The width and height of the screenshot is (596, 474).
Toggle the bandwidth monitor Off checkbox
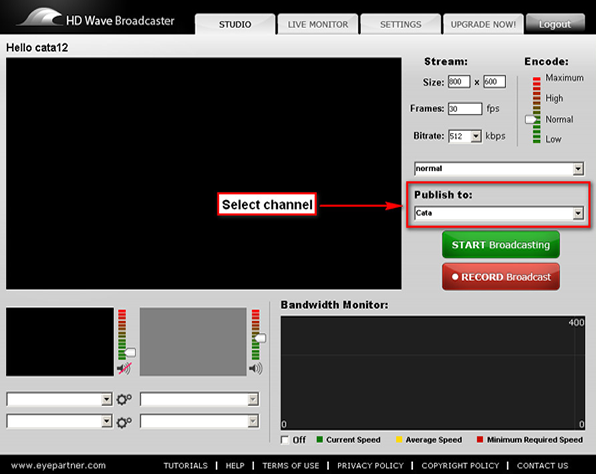point(285,440)
